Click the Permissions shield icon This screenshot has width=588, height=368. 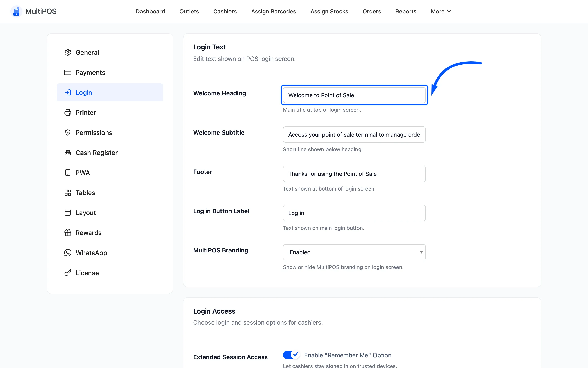coord(68,132)
